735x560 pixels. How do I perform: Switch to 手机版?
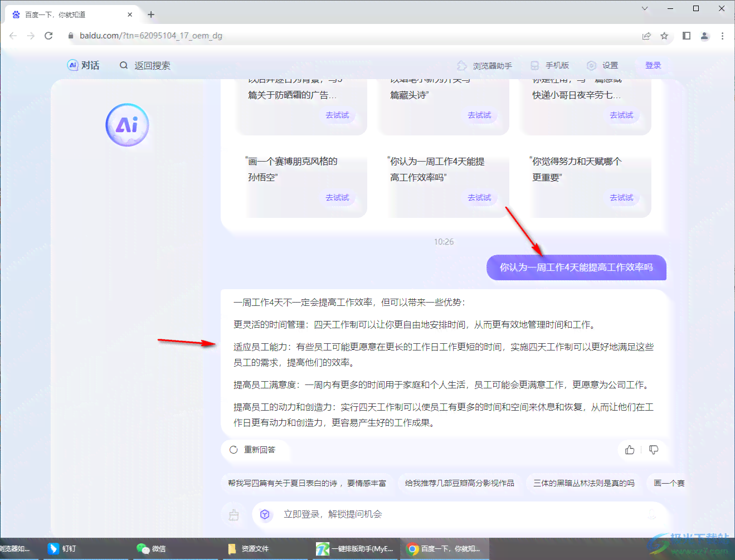[549, 66]
